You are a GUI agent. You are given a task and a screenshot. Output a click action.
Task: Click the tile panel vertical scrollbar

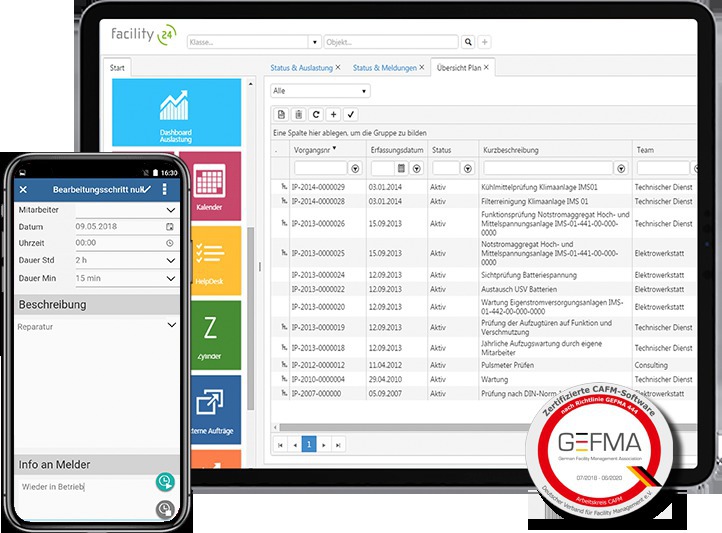pyautogui.click(x=250, y=318)
